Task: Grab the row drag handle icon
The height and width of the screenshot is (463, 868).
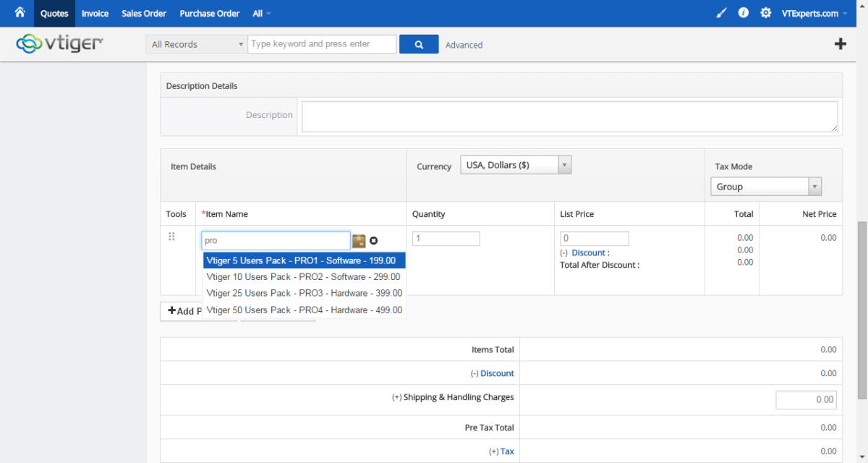Action: tap(172, 237)
